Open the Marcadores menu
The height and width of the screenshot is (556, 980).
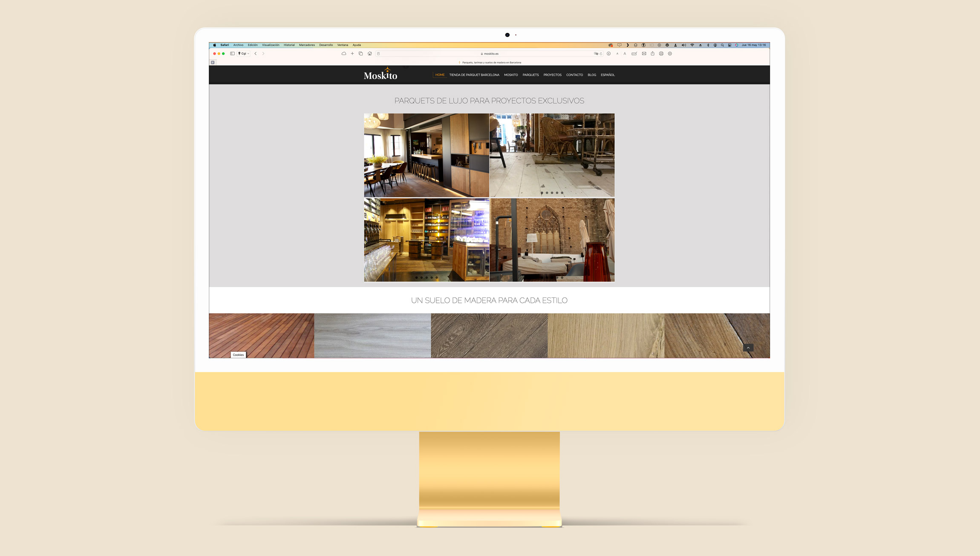pyautogui.click(x=307, y=45)
